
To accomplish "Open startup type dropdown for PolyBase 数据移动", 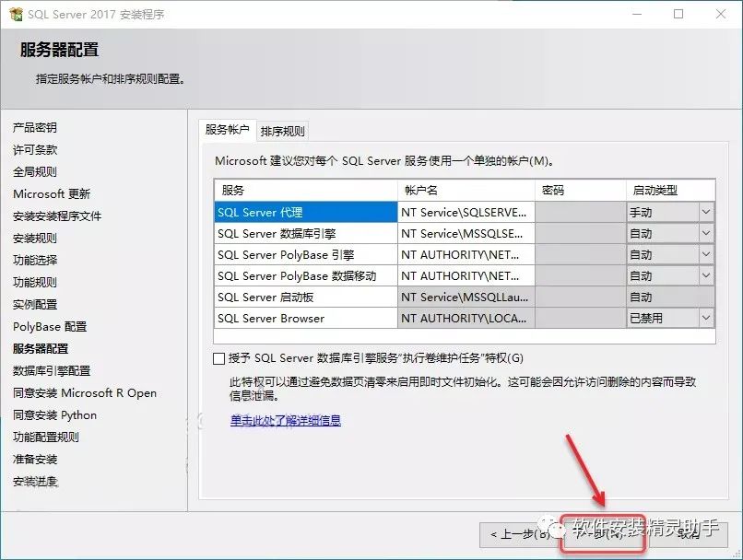I will click(x=705, y=275).
